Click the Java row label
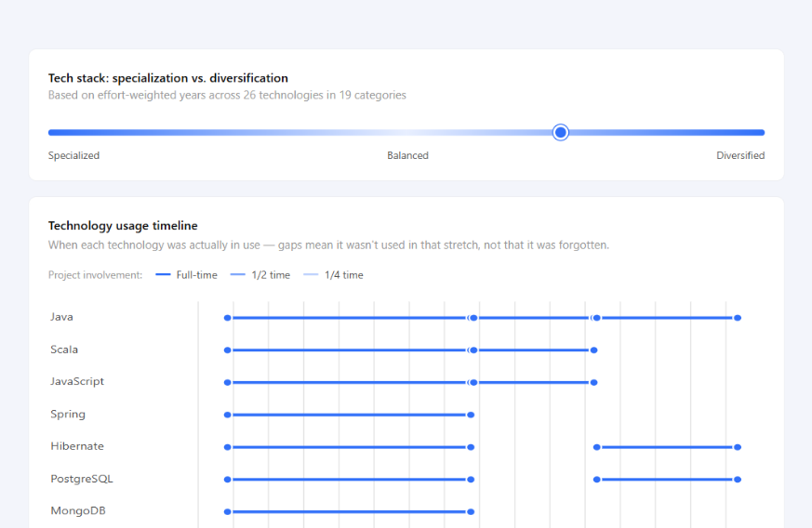 61,317
